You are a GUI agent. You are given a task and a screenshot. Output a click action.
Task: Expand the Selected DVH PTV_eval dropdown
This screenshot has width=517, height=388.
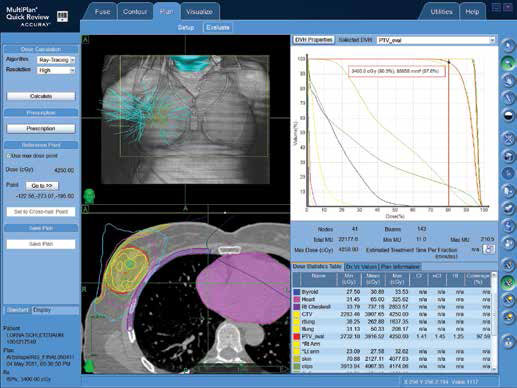coord(436,40)
